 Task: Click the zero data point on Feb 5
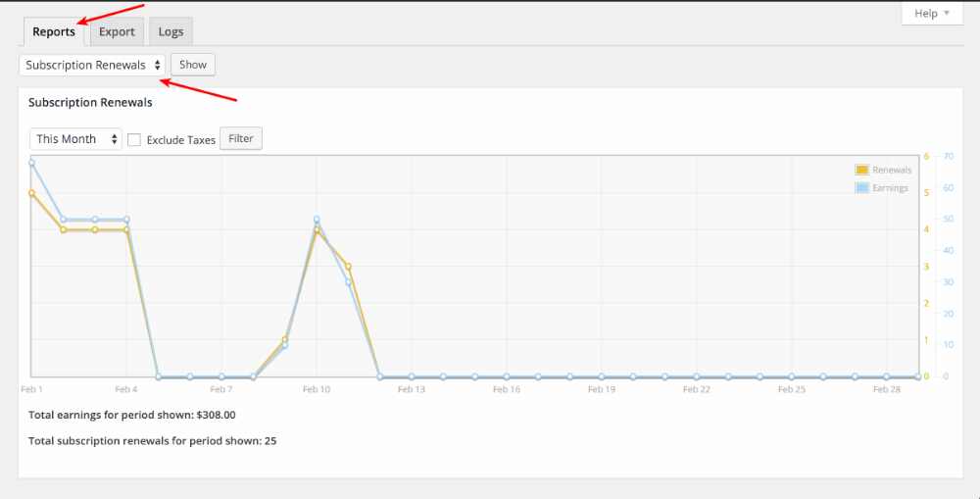(x=158, y=376)
